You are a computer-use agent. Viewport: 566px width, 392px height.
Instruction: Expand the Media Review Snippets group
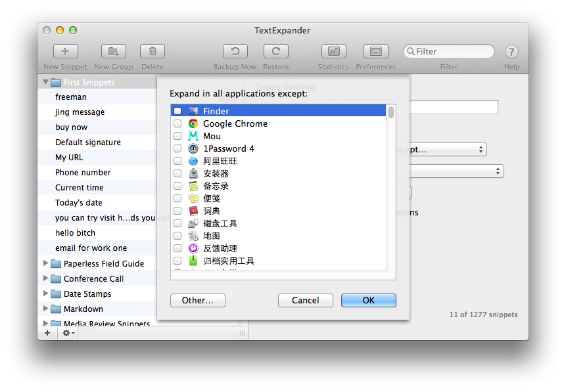pyautogui.click(x=45, y=323)
